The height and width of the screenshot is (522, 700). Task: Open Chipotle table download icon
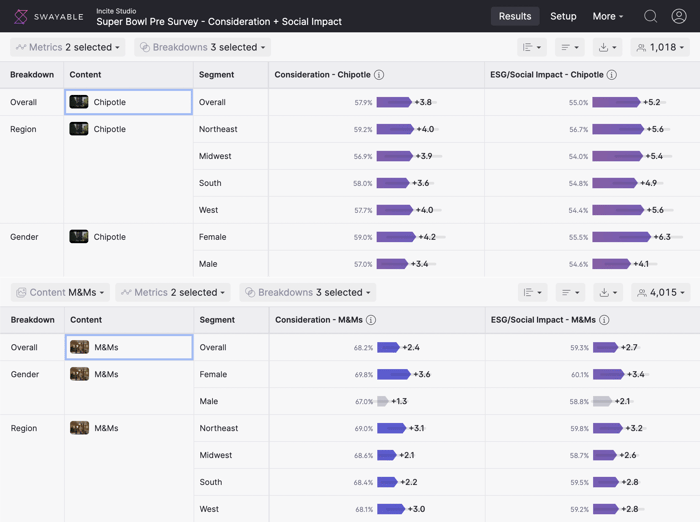pos(608,47)
